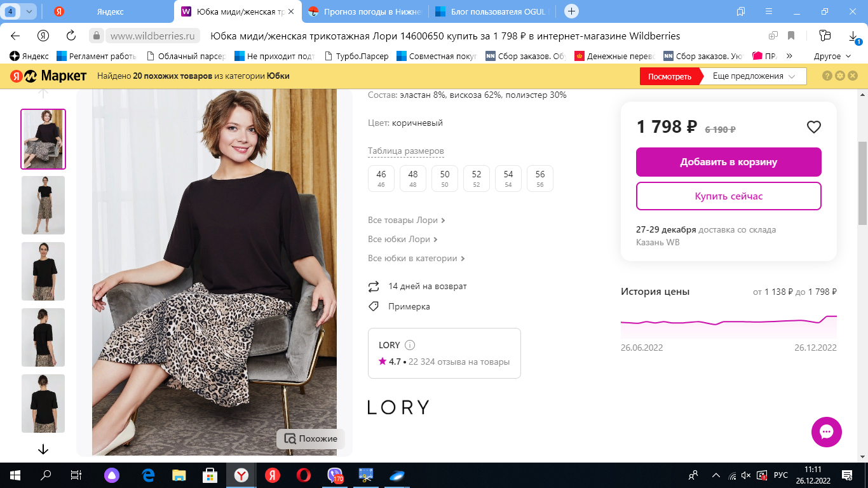Open Windows taskbar search
This screenshot has height=488, width=868.
[46, 475]
